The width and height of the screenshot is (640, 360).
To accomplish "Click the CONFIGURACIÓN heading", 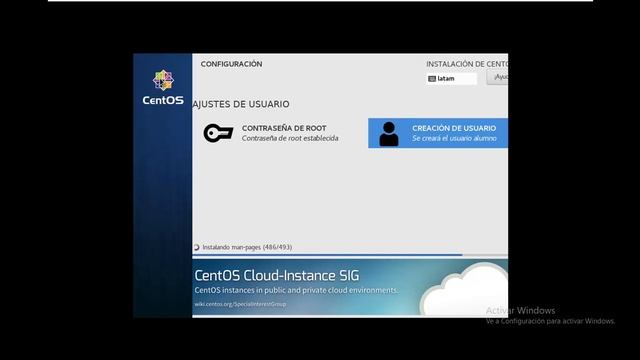I will 231,64.
